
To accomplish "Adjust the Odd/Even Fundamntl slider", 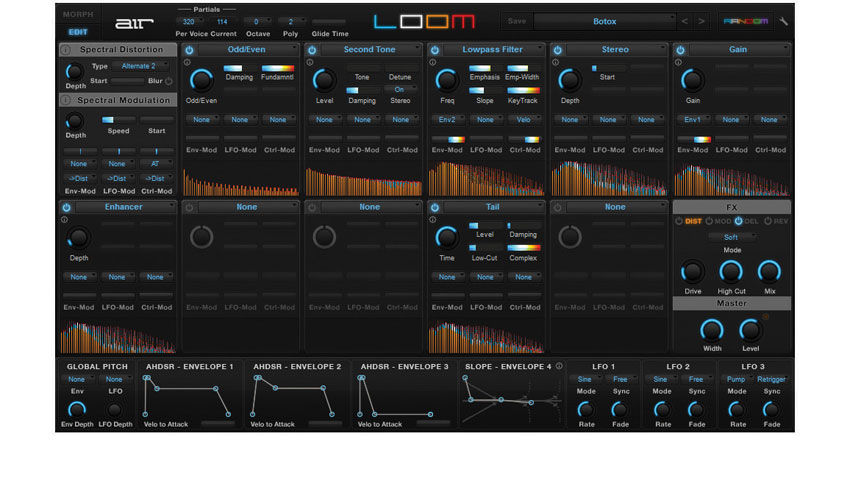I will click(x=278, y=68).
